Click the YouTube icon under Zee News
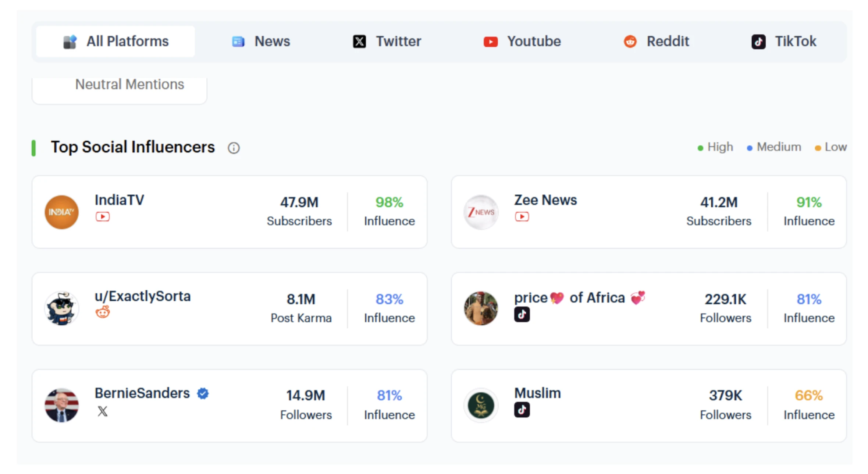The image size is (868, 474). click(522, 217)
